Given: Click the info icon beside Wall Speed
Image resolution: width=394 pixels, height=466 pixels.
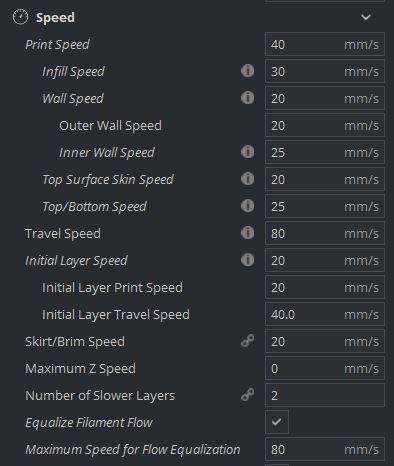Looking at the screenshot, I should (x=247, y=98).
